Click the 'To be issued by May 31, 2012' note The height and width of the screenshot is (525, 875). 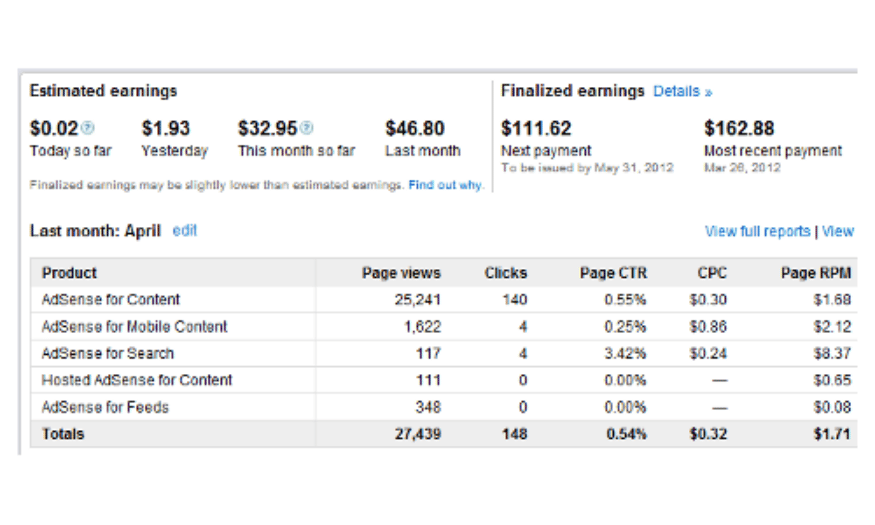pos(587,167)
